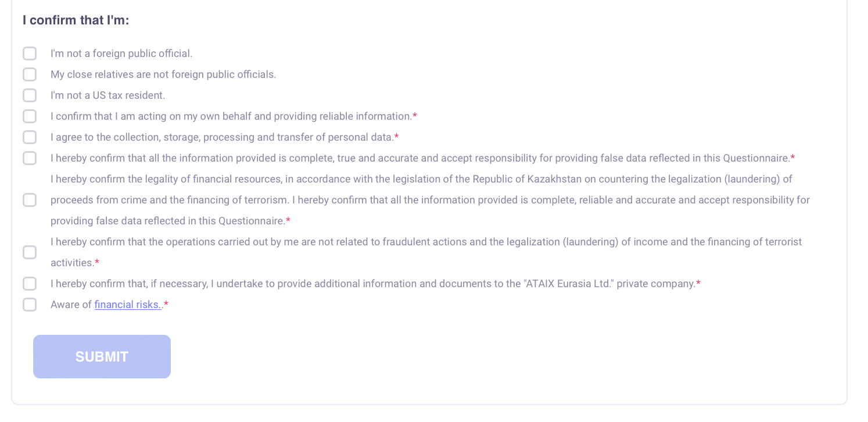The width and height of the screenshot is (868, 422).
Task: Click the 'acting on my own behalf' statement text
Action: [x=231, y=116]
